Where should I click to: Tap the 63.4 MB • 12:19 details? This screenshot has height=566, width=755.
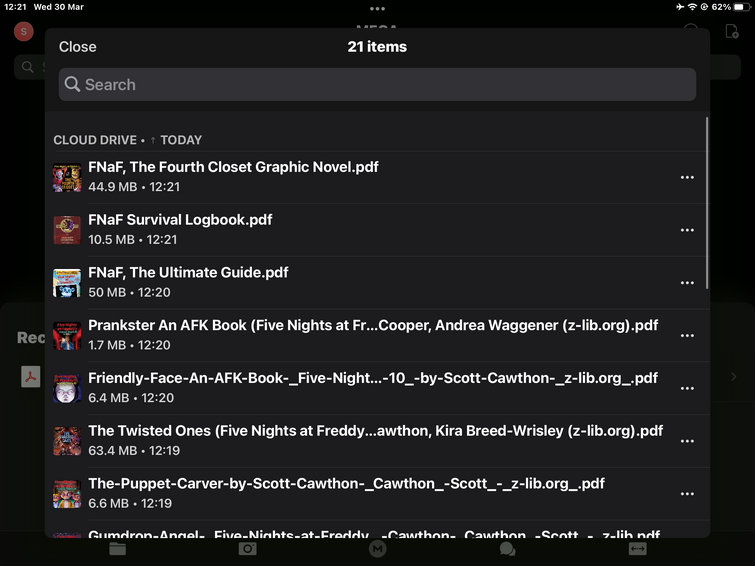click(134, 451)
